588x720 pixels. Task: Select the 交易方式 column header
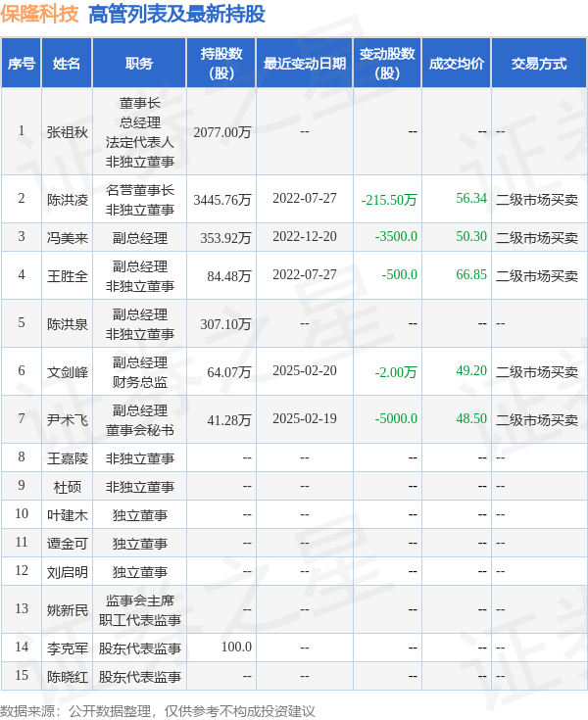tap(538, 64)
